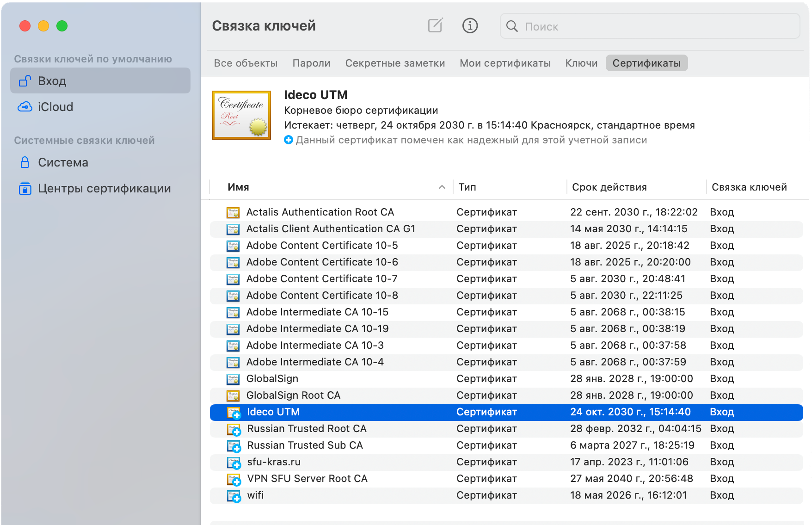Show Все объекты category

(246, 63)
